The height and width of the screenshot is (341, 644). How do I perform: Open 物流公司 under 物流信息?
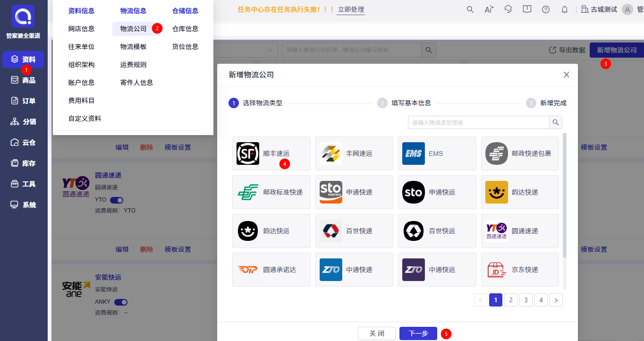pyautogui.click(x=134, y=29)
